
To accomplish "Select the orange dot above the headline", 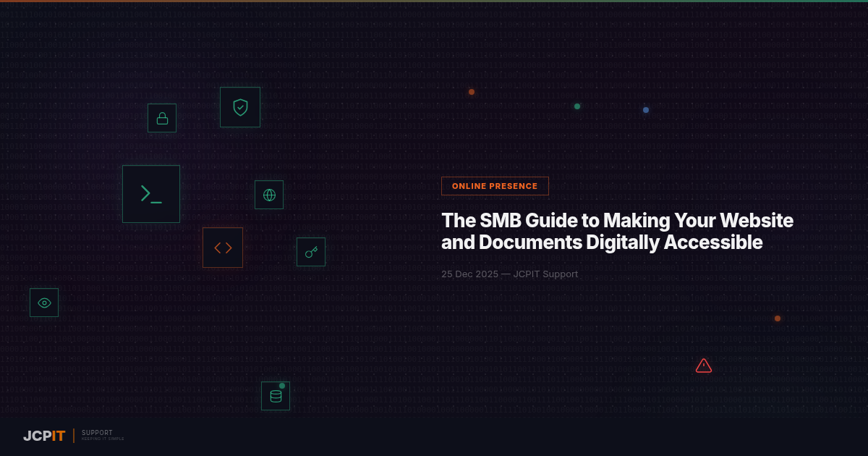I will [x=472, y=92].
